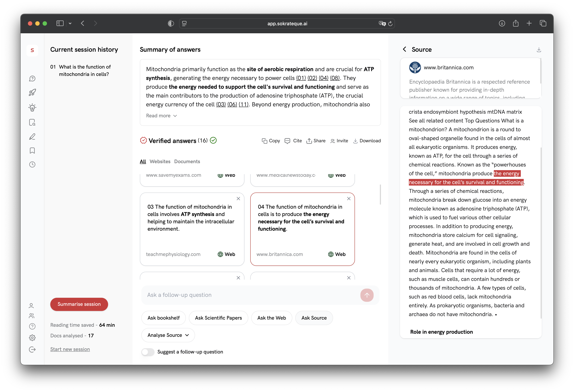This screenshot has height=392, width=574.
Task: Toggle Suggest a follow-up question switch
Action: 148,352
